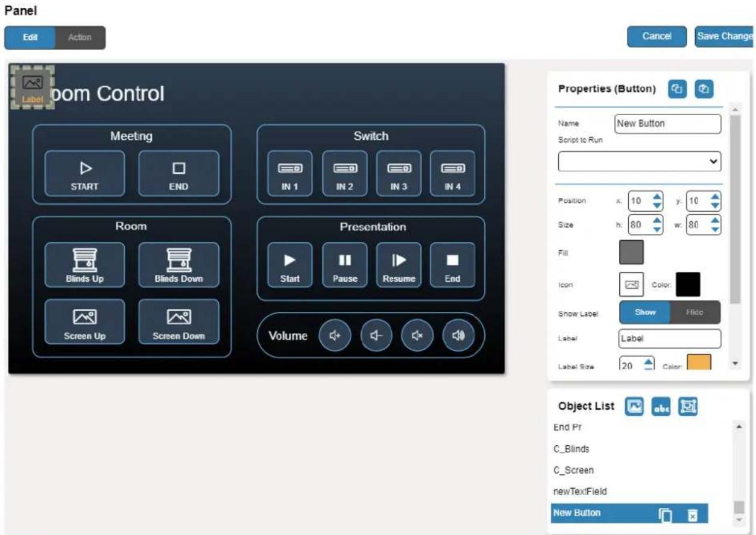Increase the Position y value
This screenshot has width=756, height=535.
(715, 197)
